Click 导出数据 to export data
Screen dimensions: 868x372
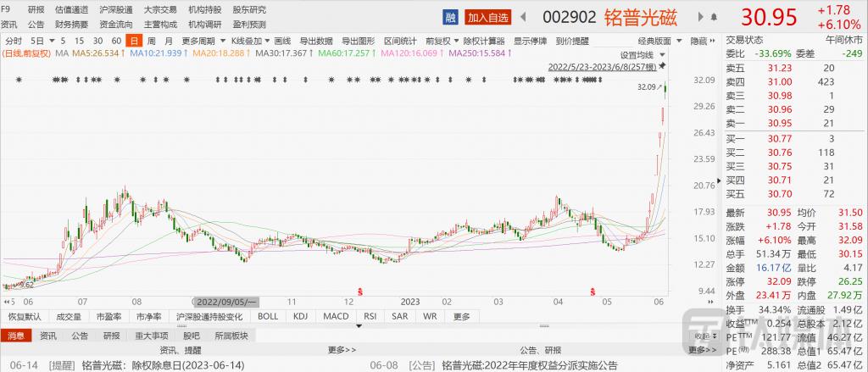coord(316,41)
